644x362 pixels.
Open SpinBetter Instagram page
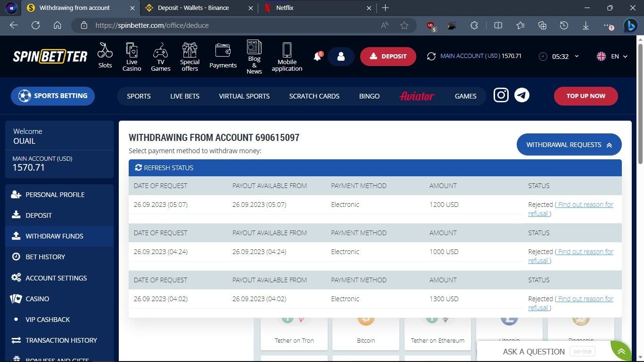pyautogui.click(x=501, y=95)
